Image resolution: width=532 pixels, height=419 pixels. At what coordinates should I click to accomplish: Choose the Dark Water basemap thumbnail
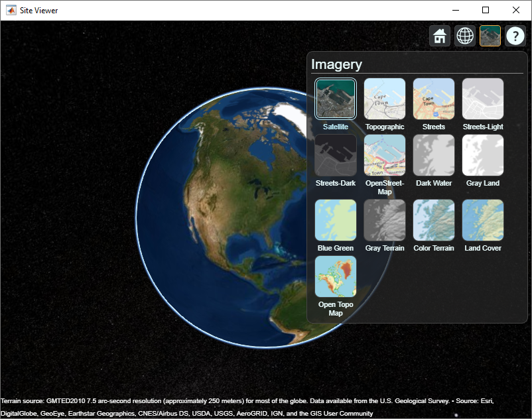coord(434,155)
